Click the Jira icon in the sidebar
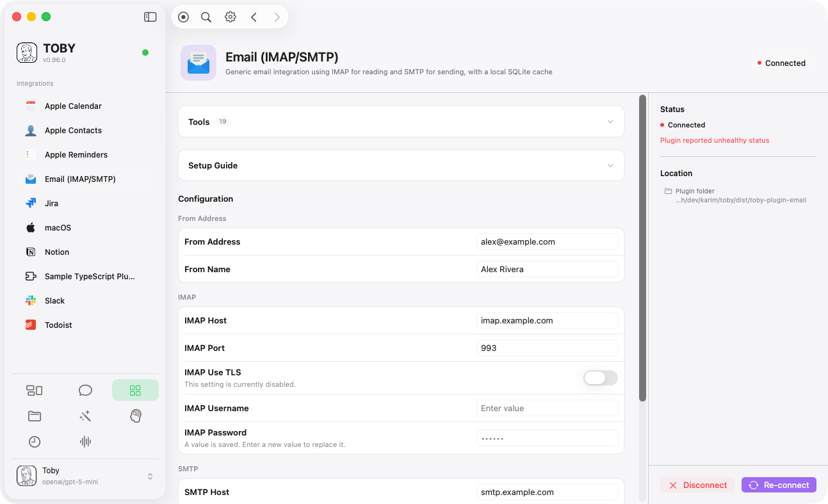 tap(31, 204)
